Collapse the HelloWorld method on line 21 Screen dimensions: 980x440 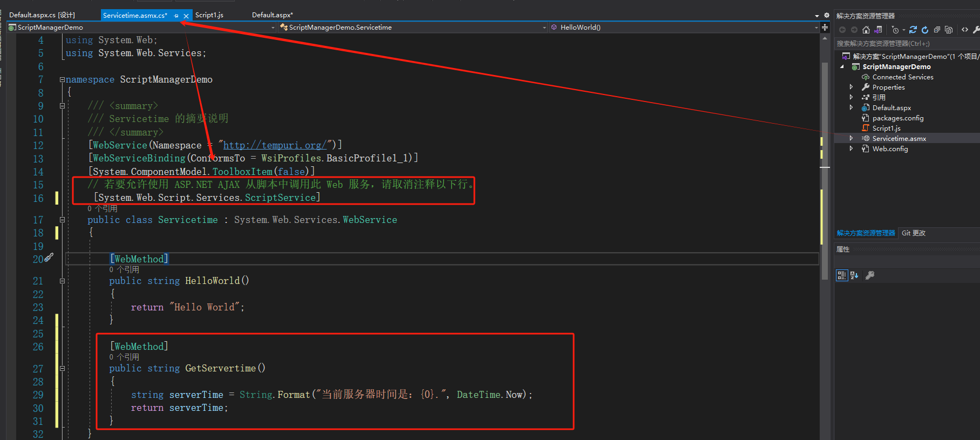pos(62,281)
